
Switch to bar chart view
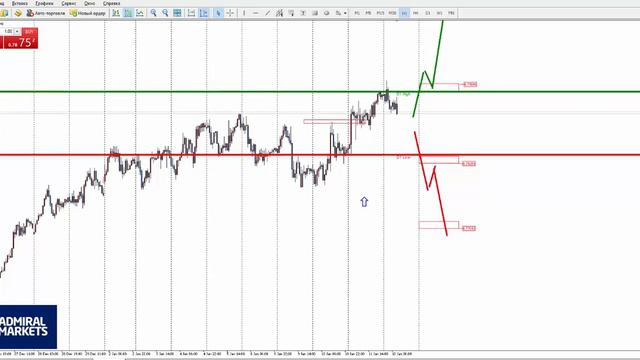click(x=116, y=13)
